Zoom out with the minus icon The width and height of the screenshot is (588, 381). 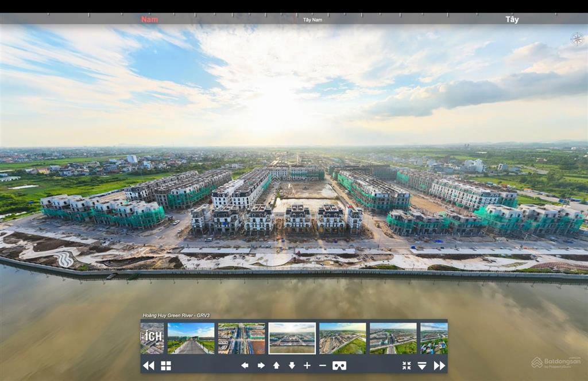click(x=323, y=366)
